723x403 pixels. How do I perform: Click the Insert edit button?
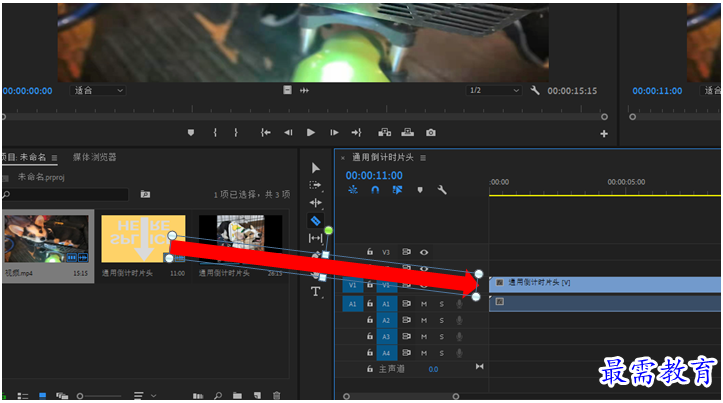(385, 133)
